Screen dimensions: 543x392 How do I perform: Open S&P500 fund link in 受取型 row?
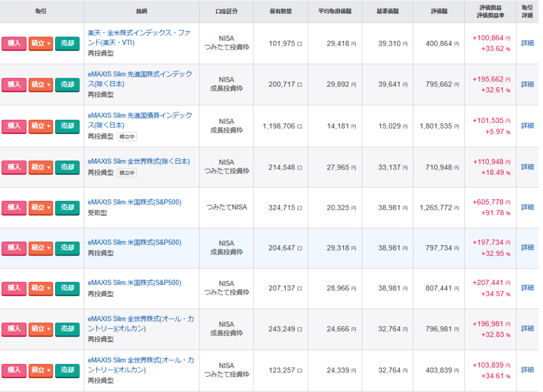(x=134, y=202)
